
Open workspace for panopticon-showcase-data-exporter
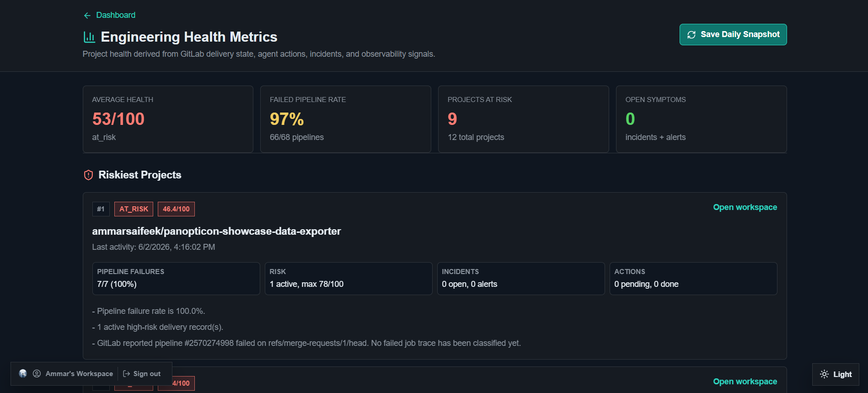[x=745, y=207]
